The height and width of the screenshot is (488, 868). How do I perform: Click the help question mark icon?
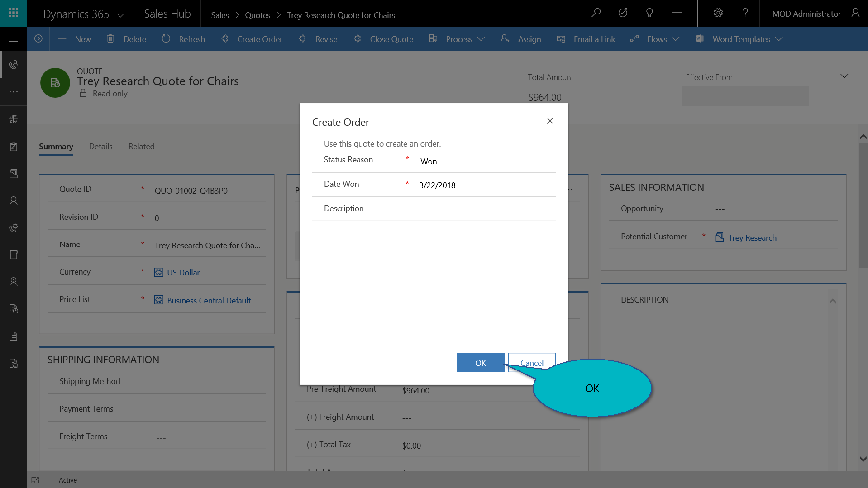coord(745,13)
